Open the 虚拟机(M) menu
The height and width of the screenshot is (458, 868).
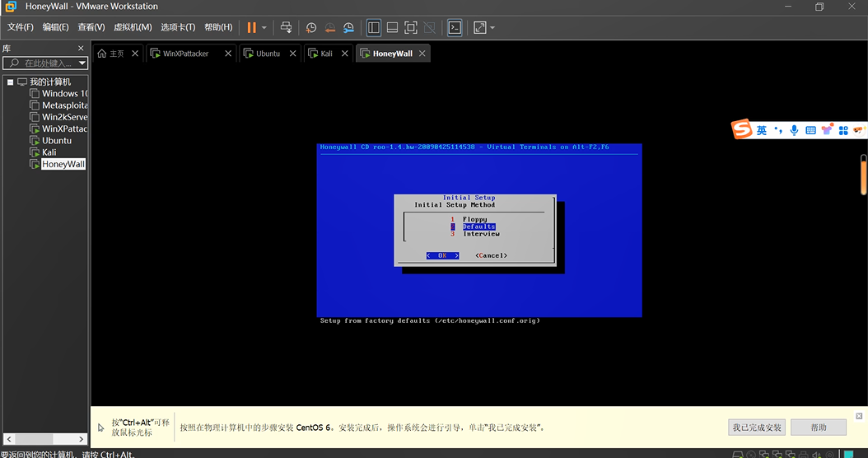click(x=133, y=27)
